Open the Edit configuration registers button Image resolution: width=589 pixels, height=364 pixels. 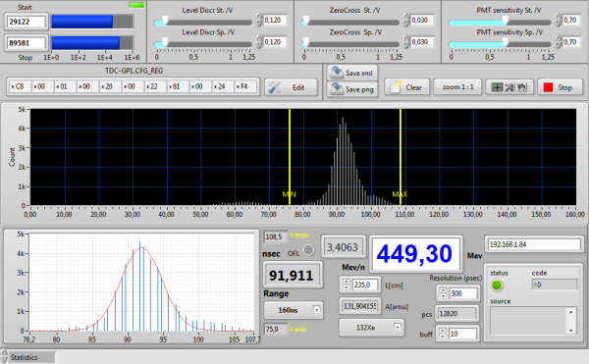coord(291,87)
